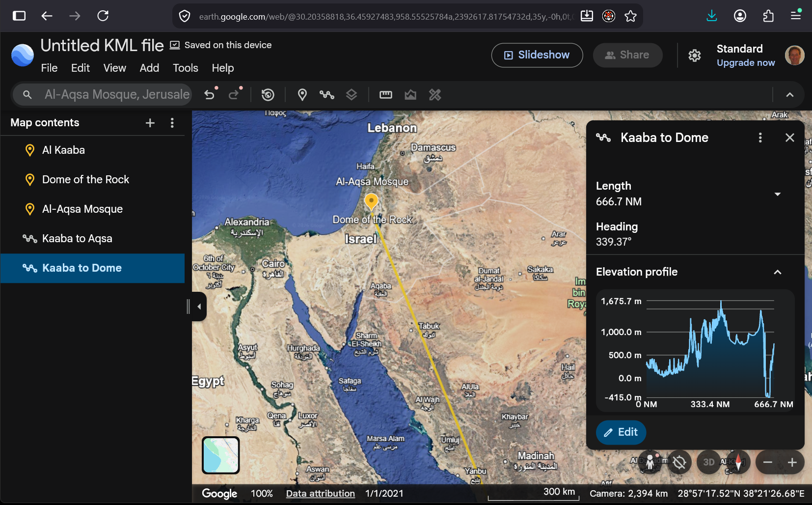The image size is (812, 505).
Task: Select the Dome of the Rock placemark
Action: click(x=93, y=180)
